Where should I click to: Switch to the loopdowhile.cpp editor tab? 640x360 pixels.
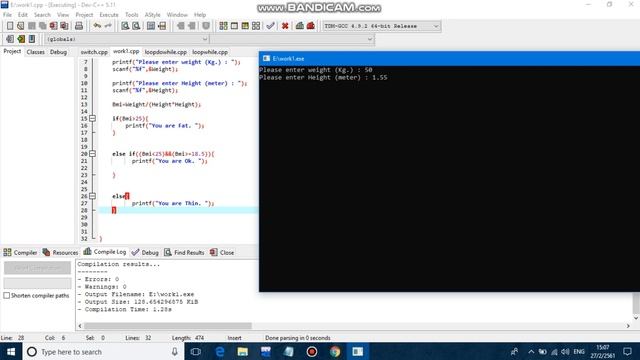[x=166, y=52]
